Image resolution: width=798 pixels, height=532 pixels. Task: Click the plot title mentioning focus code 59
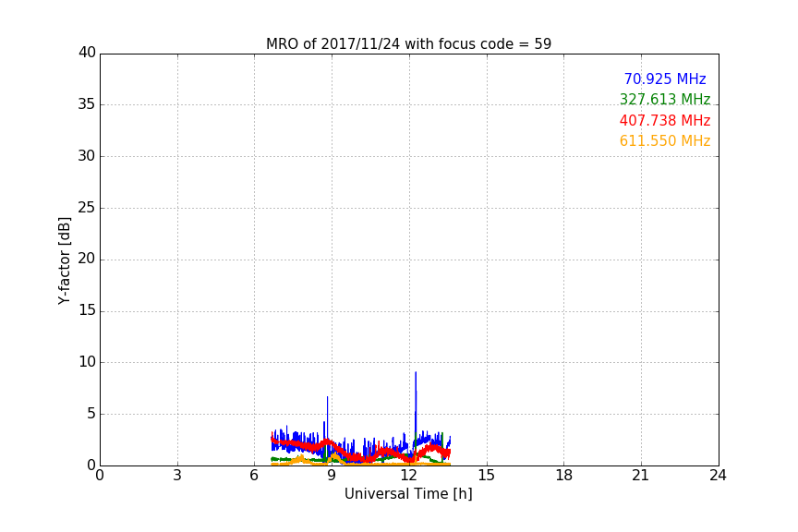(x=408, y=44)
